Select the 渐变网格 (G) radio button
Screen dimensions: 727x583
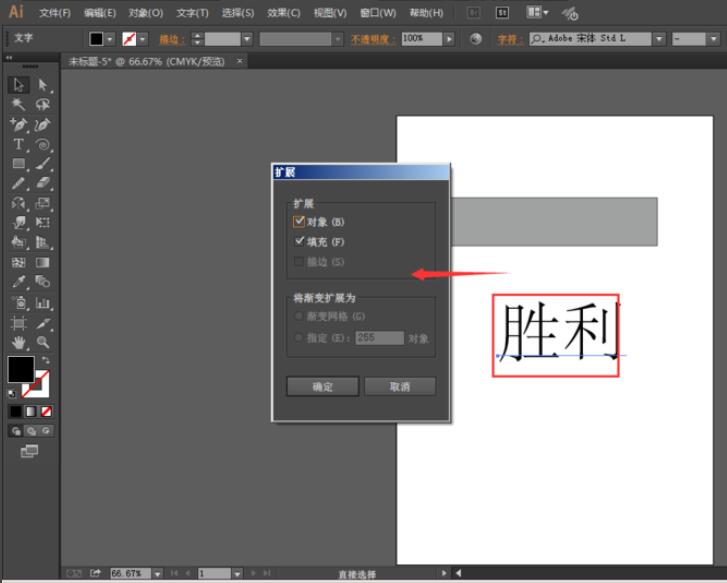[x=299, y=316]
